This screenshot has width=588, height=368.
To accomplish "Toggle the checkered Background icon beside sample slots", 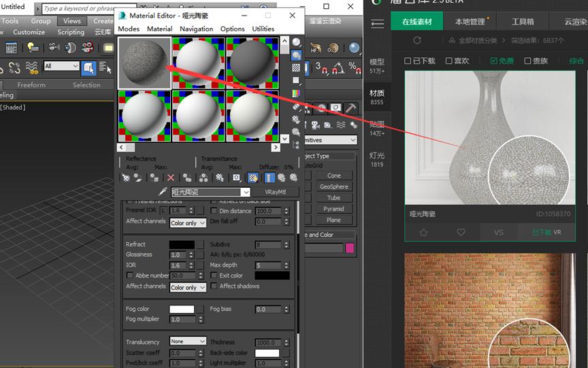I will click(x=296, y=67).
